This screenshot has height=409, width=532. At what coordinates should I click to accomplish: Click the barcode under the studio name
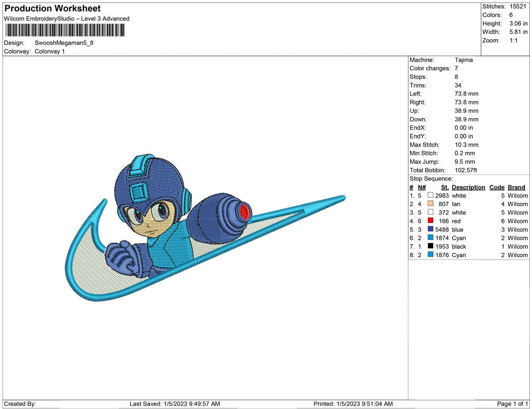click(x=65, y=31)
